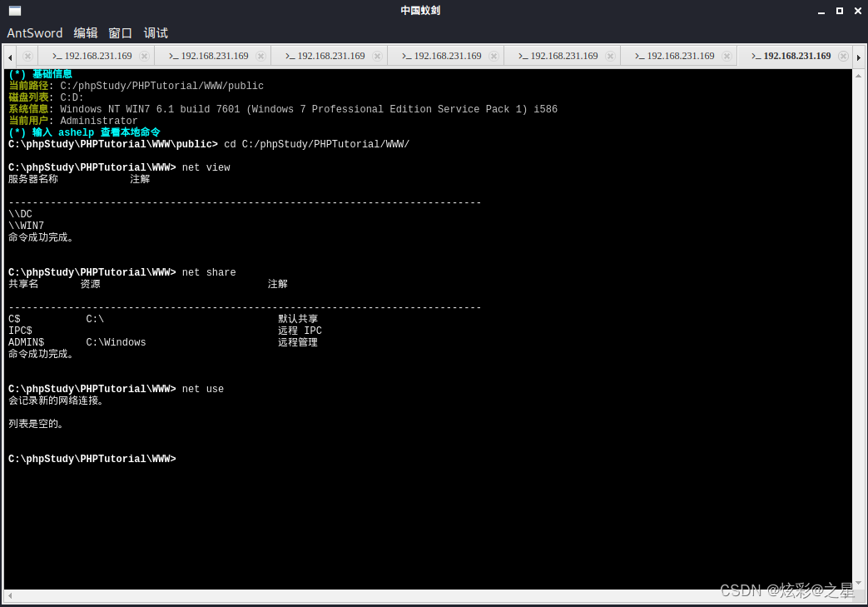Click the 资源 column header

pos(90,284)
